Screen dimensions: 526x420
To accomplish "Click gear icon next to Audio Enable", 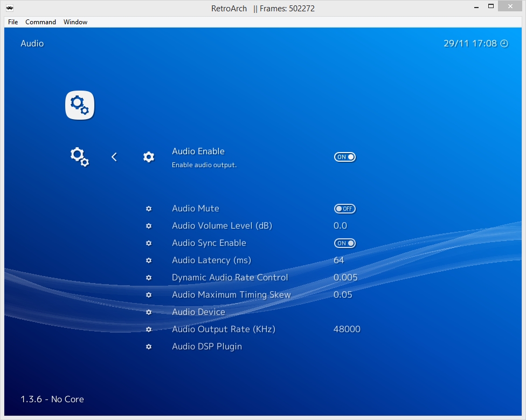I will [x=149, y=157].
